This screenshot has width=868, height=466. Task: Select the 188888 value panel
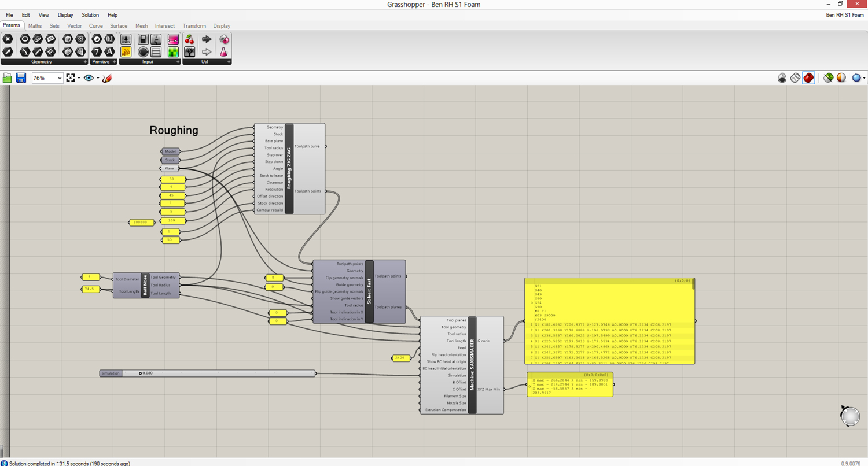point(141,222)
